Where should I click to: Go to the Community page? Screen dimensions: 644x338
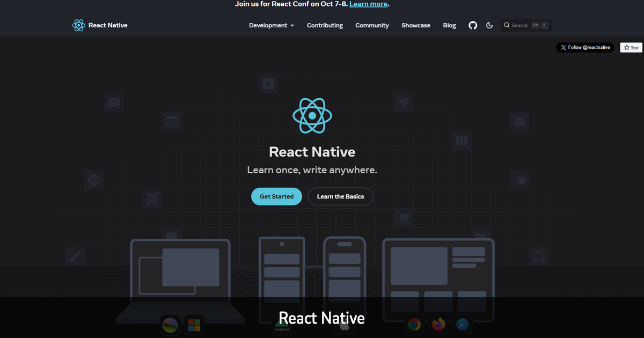pyautogui.click(x=372, y=25)
